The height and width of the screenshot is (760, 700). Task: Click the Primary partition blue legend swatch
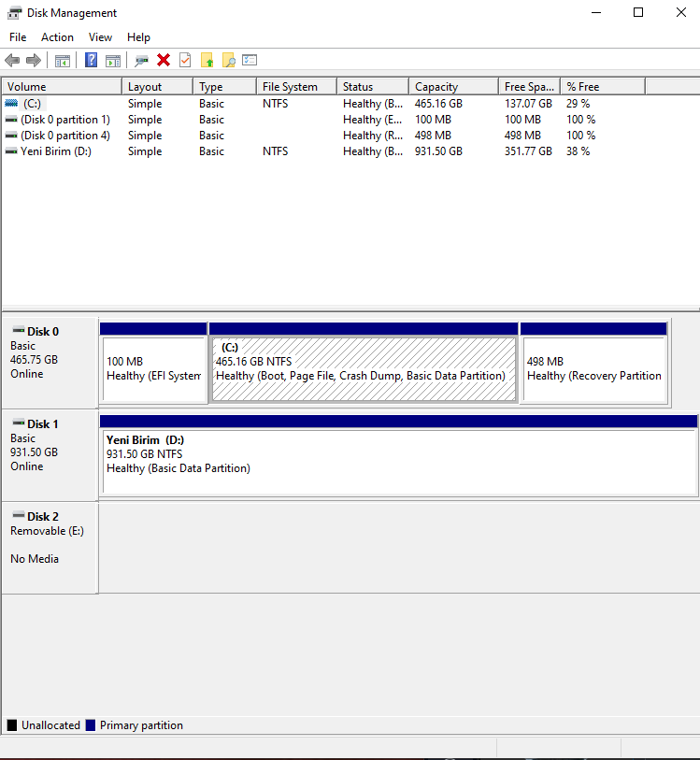(x=90, y=725)
